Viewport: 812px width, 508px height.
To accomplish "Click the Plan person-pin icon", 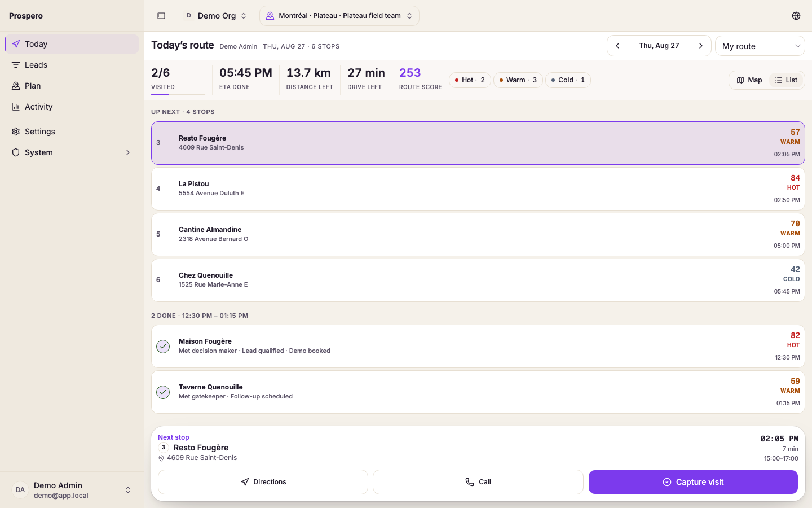I will [x=16, y=86].
